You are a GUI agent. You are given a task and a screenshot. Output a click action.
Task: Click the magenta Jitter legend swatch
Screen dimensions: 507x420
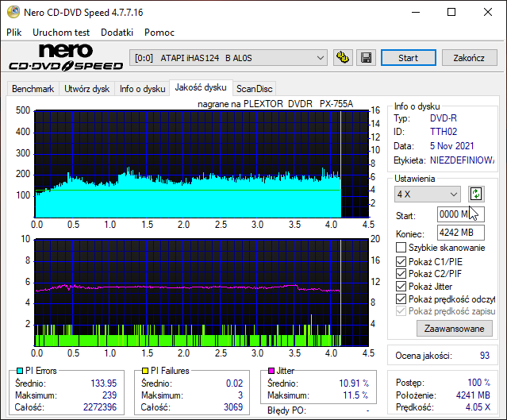click(271, 371)
